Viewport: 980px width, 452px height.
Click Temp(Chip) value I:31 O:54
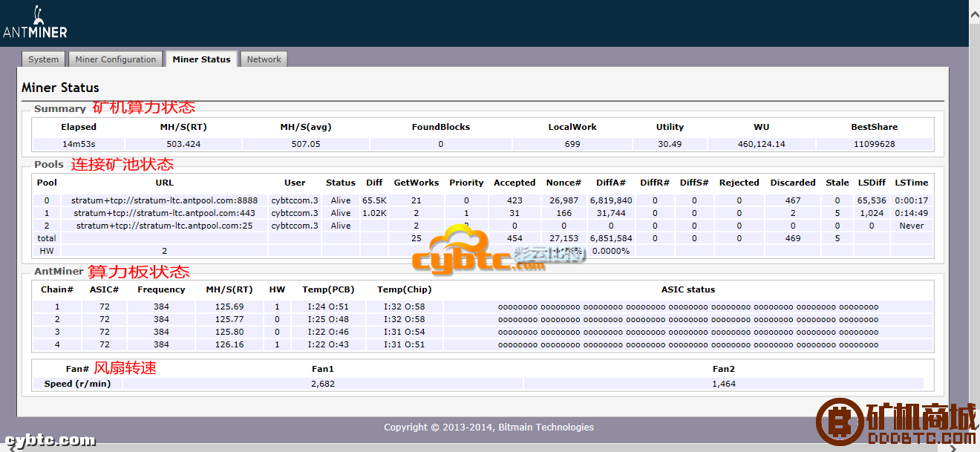pos(404,332)
